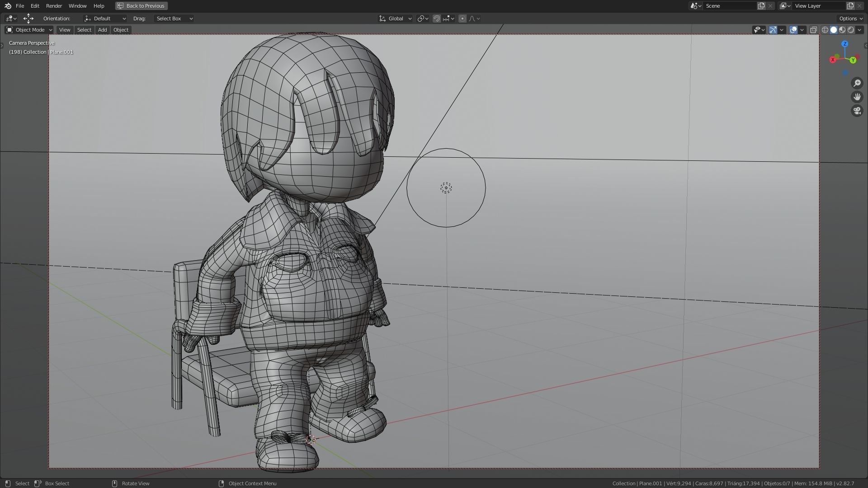The image size is (868, 488).
Task: Switch to material preview shading
Action: click(x=842, y=30)
